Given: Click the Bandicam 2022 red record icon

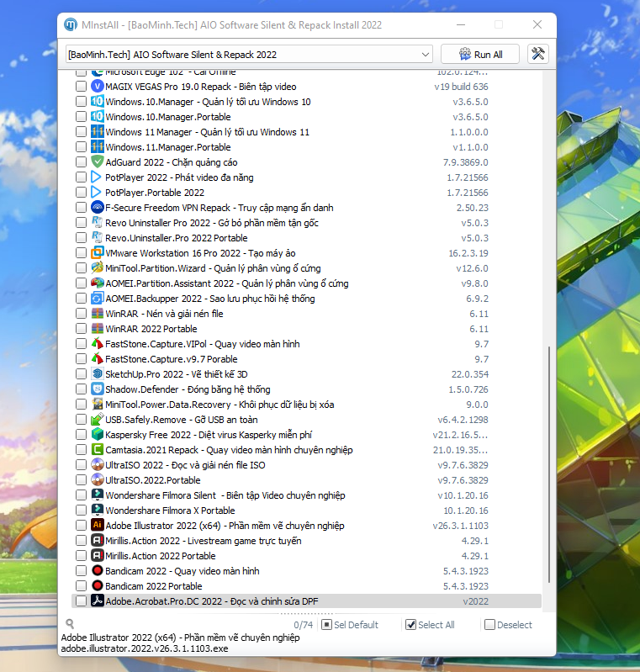Looking at the screenshot, I should [x=98, y=570].
